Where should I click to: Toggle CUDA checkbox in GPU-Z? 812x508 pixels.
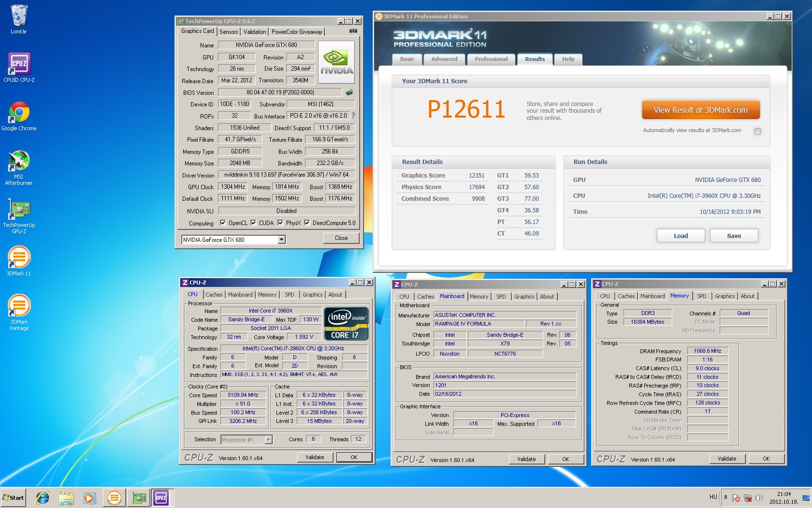(x=253, y=223)
